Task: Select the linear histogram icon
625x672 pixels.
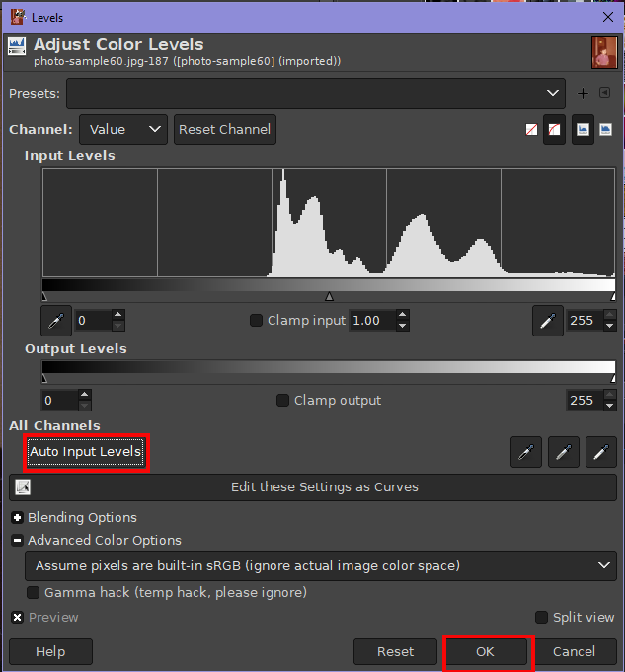Action: 583,130
